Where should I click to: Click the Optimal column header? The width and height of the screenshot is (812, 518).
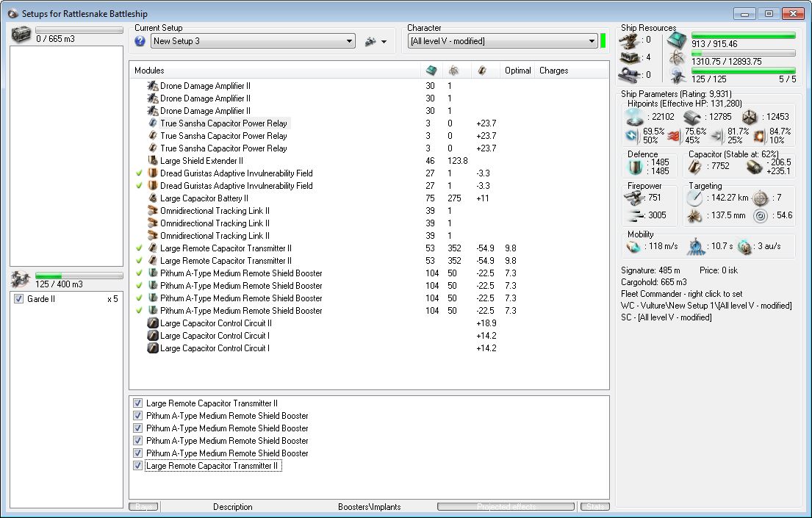518,71
